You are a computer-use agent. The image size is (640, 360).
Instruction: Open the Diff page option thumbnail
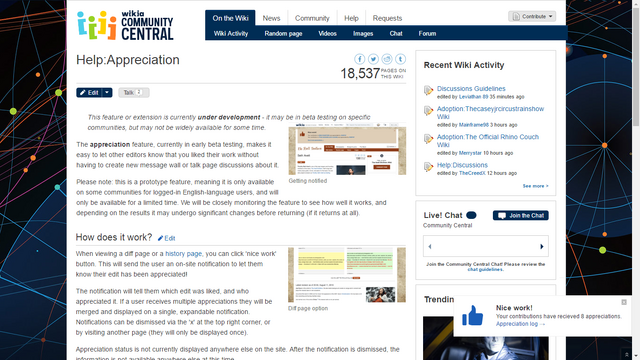(347, 275)
